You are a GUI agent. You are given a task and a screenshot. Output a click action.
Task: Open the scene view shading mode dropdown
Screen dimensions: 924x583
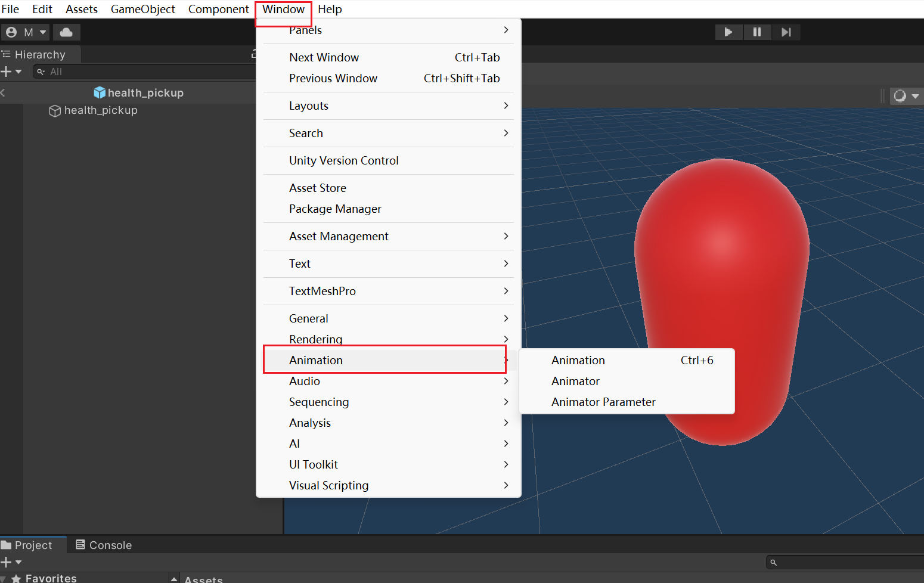906,95
